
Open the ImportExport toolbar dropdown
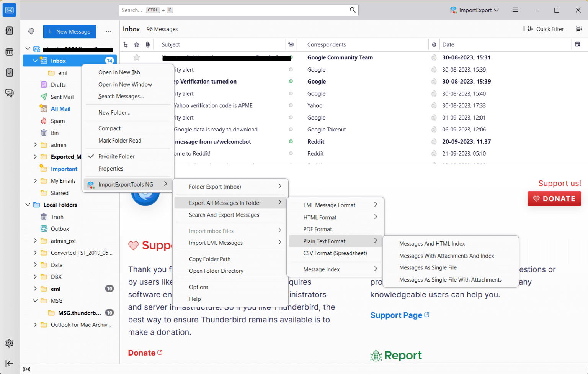click(x=475, y=10)
